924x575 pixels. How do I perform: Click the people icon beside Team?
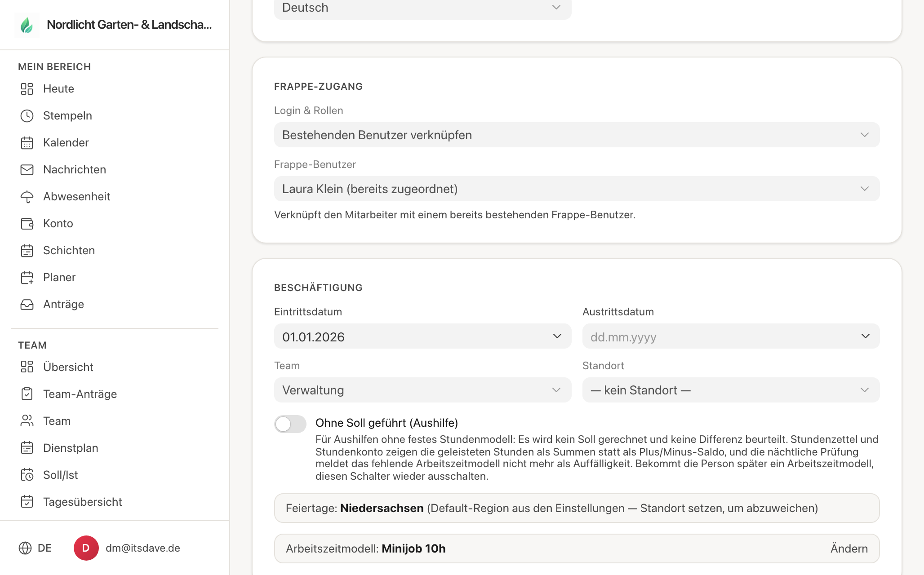point(27,421)
